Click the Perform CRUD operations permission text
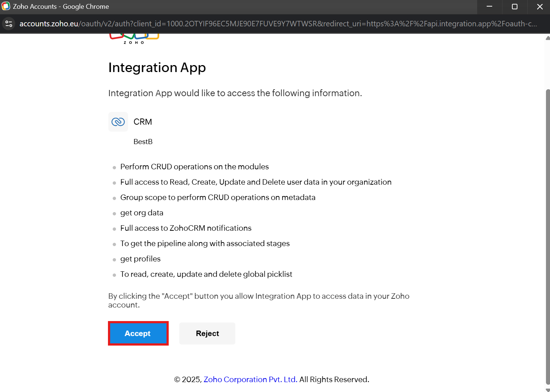This screenshot has width=550, height=392. pyautogui.click(x=194, y=167)
